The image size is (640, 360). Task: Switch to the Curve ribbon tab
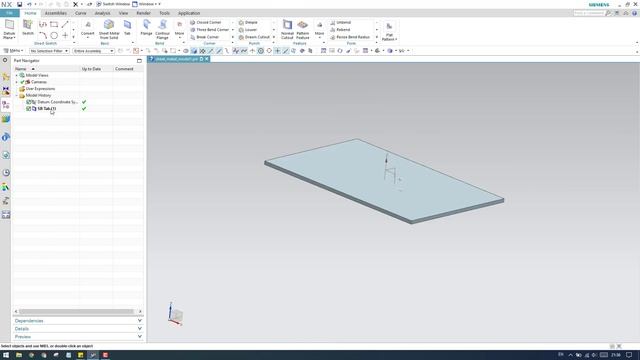pos(80,13)
